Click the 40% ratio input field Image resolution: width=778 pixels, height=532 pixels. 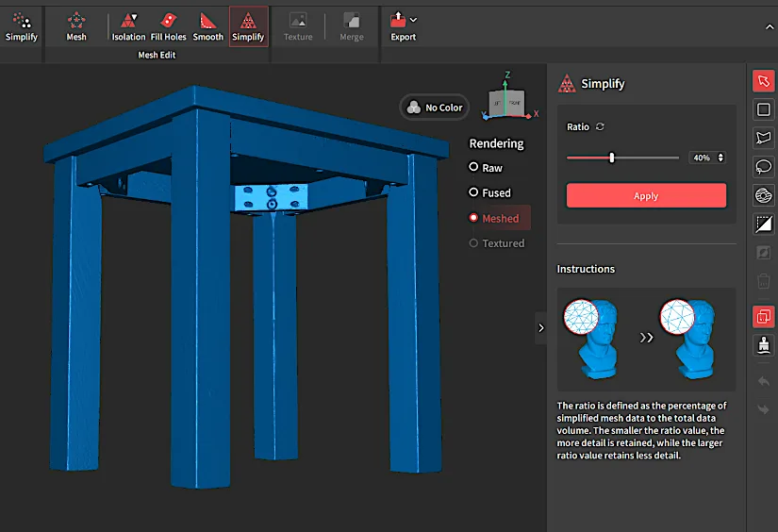click(x=702, y=158)
